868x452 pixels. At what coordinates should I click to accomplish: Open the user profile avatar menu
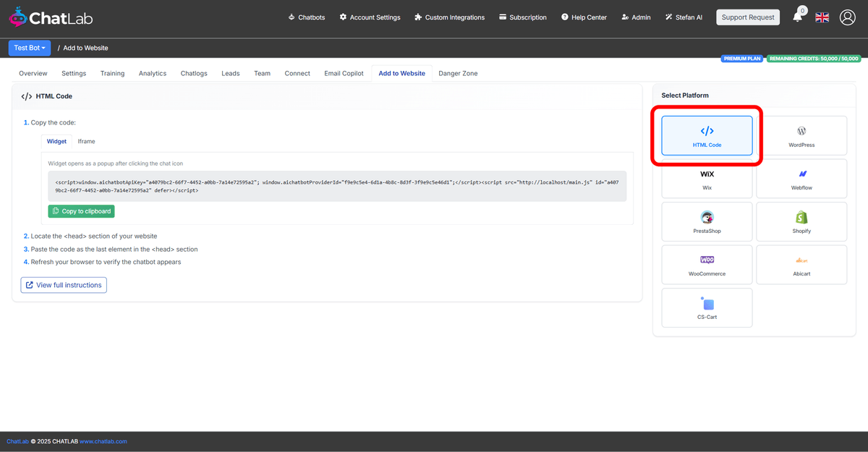(847, 17)
